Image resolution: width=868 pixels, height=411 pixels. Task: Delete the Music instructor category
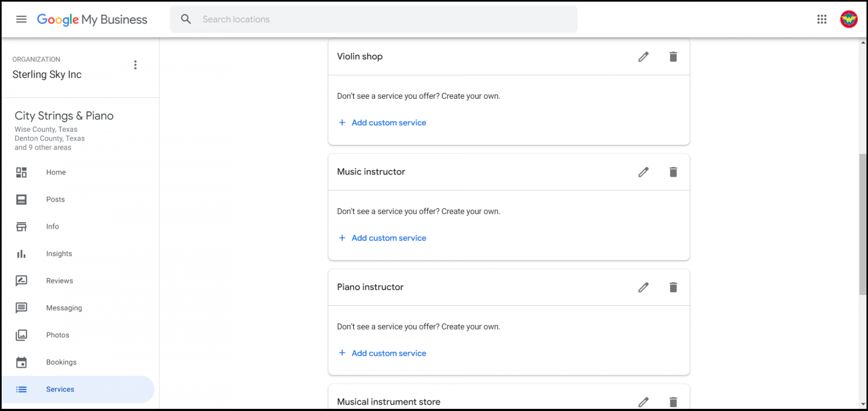673,172
